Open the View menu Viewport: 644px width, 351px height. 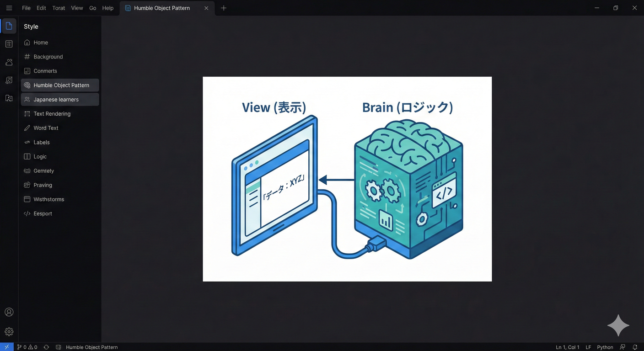pyautogui.click(x=77, y=8)
